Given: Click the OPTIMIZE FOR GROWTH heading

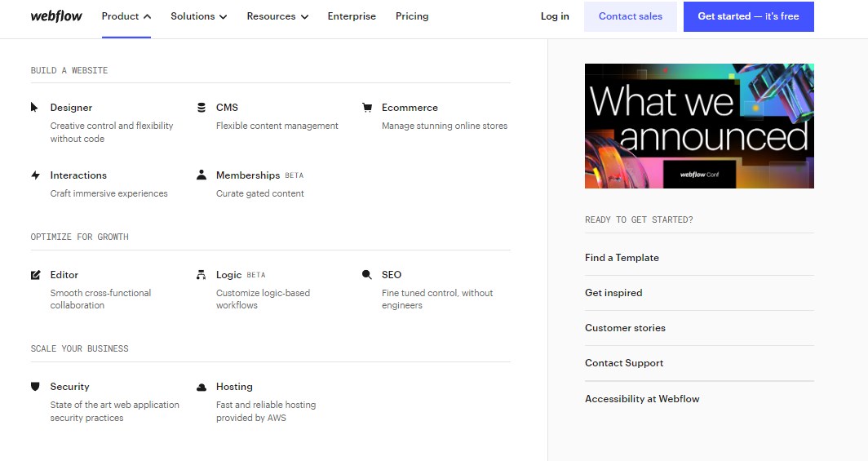Looking at the screenshot, I should coord(80,237).
